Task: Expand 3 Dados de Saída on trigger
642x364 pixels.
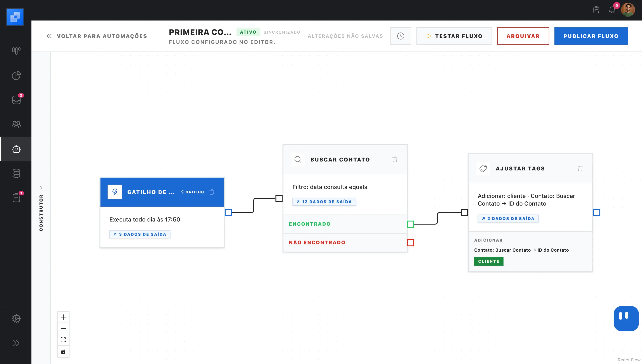Action: (140, 234)
